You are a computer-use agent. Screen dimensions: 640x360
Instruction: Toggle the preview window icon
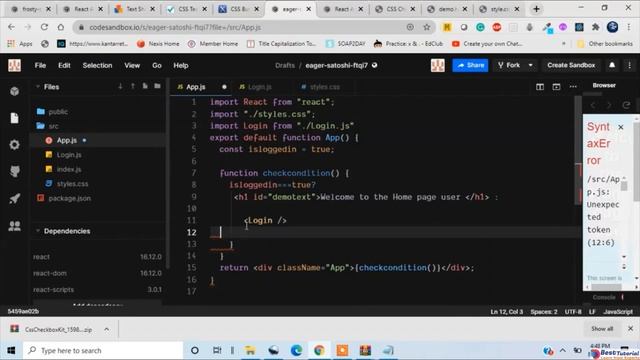556,87
